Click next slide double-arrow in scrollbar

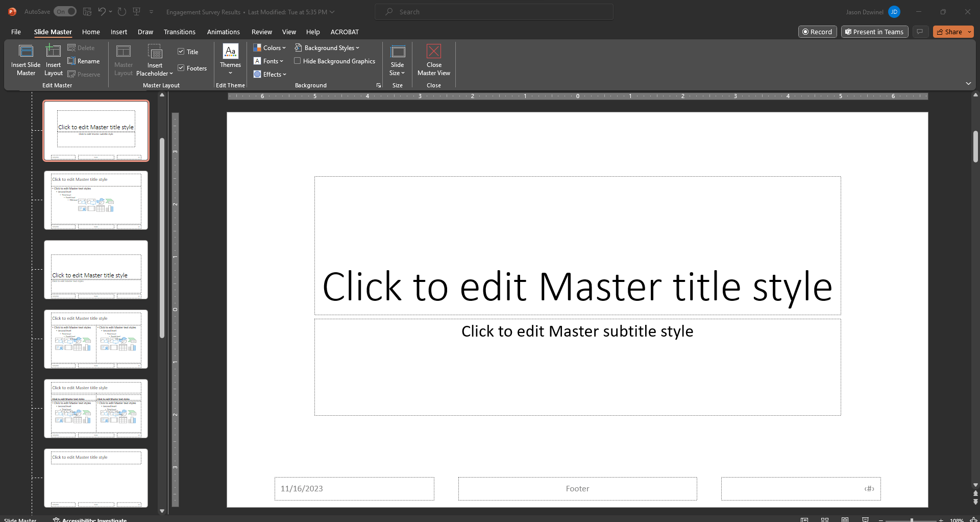coord(975,502)
